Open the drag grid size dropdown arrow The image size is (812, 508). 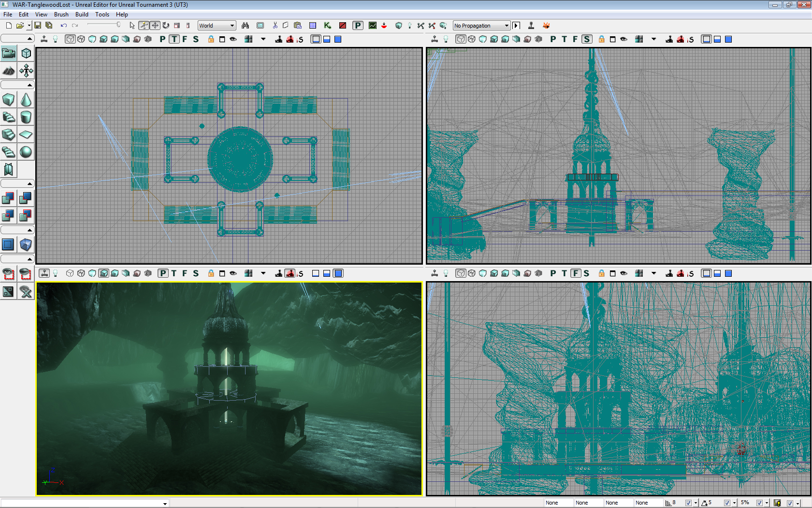pos(696,503)
